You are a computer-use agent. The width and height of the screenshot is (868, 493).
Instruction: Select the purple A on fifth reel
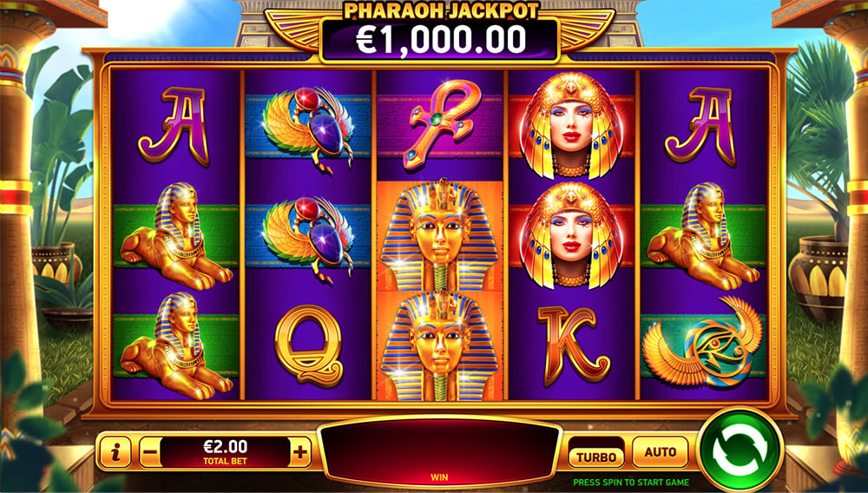coord(700,127)
